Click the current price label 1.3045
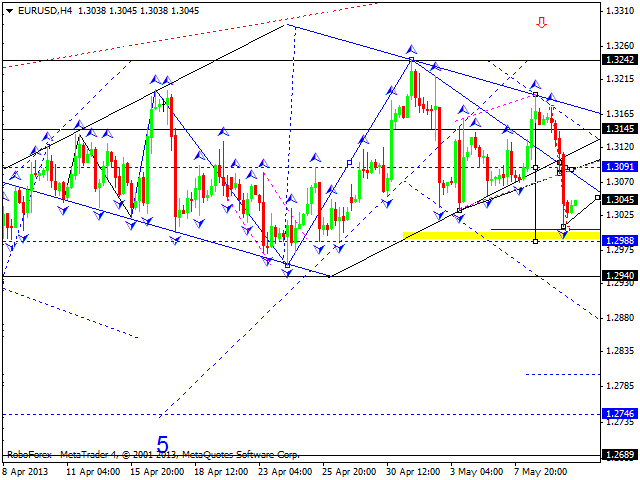 click(620, 199)
